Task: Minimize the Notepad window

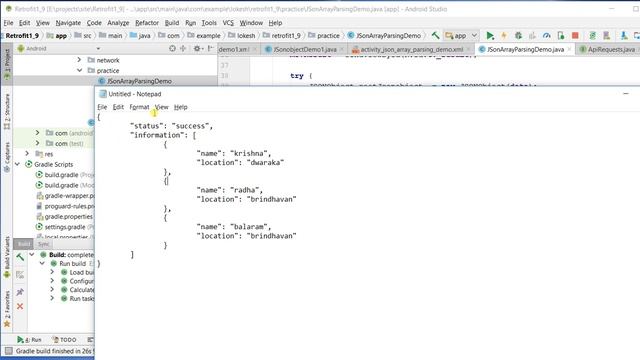Action: [x=625, y=94]
